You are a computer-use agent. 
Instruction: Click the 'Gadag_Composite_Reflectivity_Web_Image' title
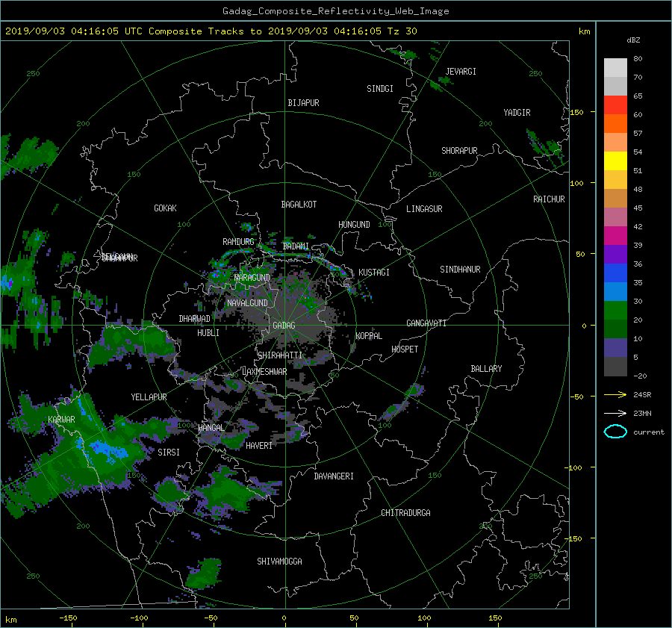(335, 11)
